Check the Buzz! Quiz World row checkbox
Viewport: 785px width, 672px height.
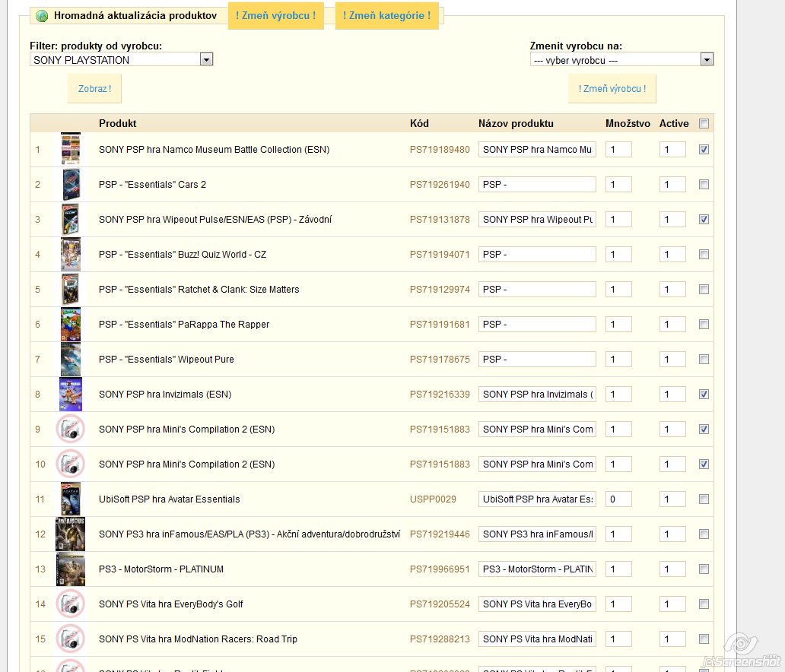pyautogui.click(x=704, y=255)
